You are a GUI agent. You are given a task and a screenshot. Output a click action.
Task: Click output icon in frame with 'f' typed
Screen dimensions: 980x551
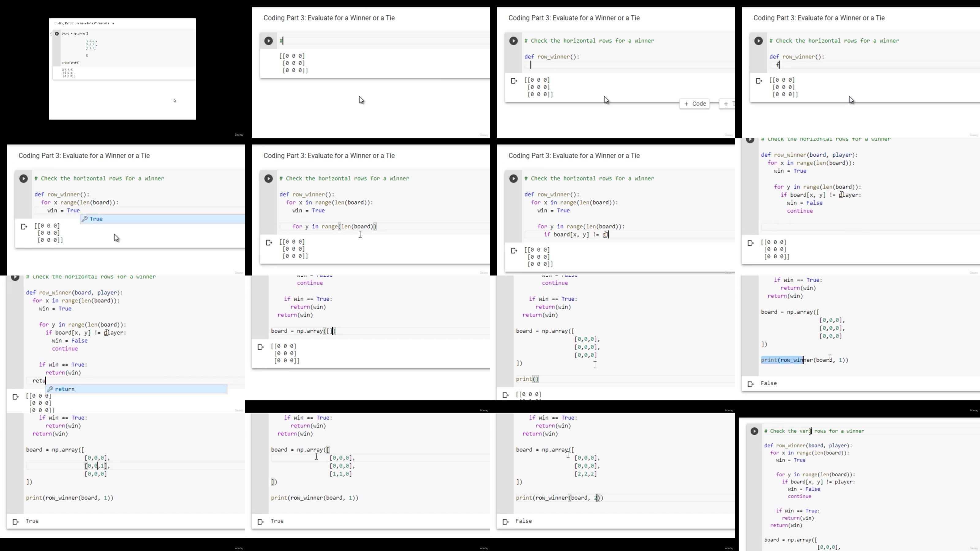pos(759,81)
